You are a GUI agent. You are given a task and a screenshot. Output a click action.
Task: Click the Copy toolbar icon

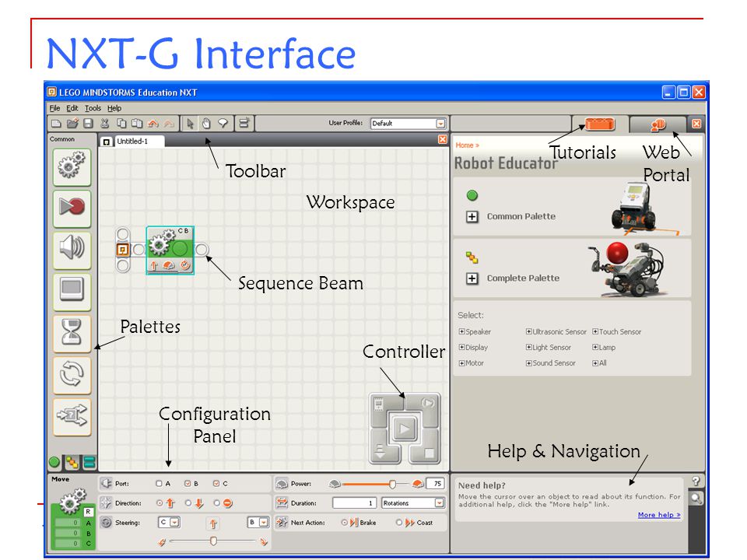click(x=121, y=124)
